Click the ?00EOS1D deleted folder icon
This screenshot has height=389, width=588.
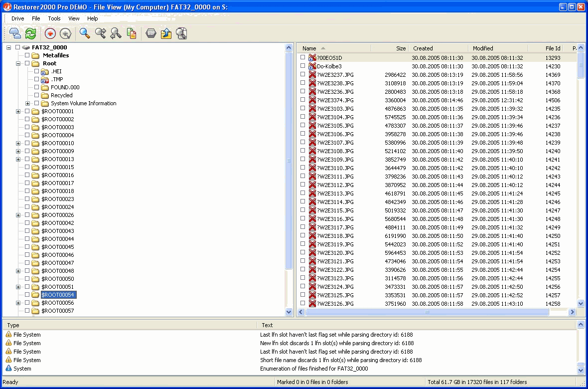(312, 58)
